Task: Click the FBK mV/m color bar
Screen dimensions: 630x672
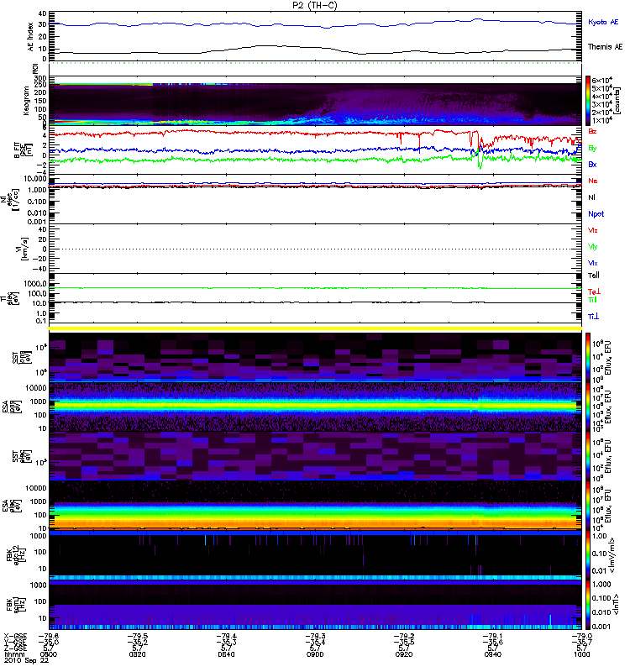Action: tap(588, 555)
